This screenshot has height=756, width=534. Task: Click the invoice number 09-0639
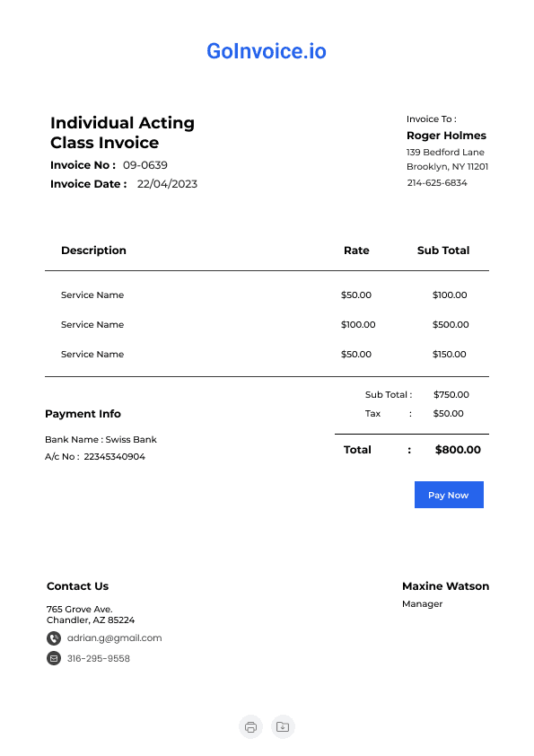point(145,165)
